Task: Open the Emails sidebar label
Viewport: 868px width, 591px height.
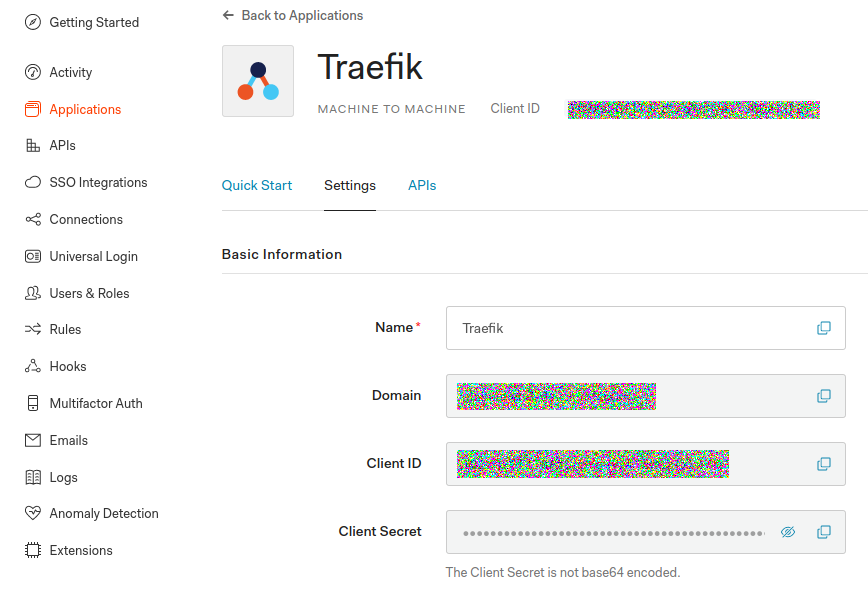Action: [x=69, y=440]
